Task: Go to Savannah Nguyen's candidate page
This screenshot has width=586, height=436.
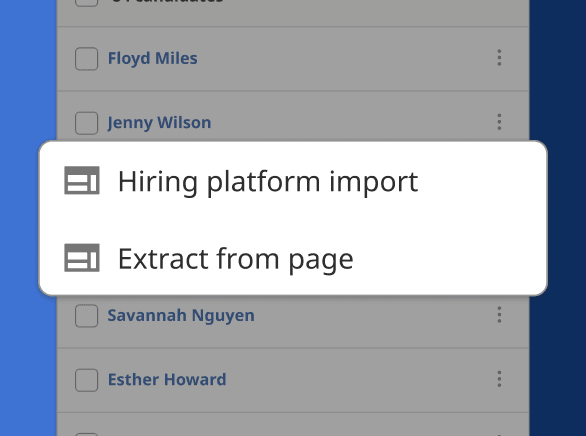Action: tap(181, 316)
